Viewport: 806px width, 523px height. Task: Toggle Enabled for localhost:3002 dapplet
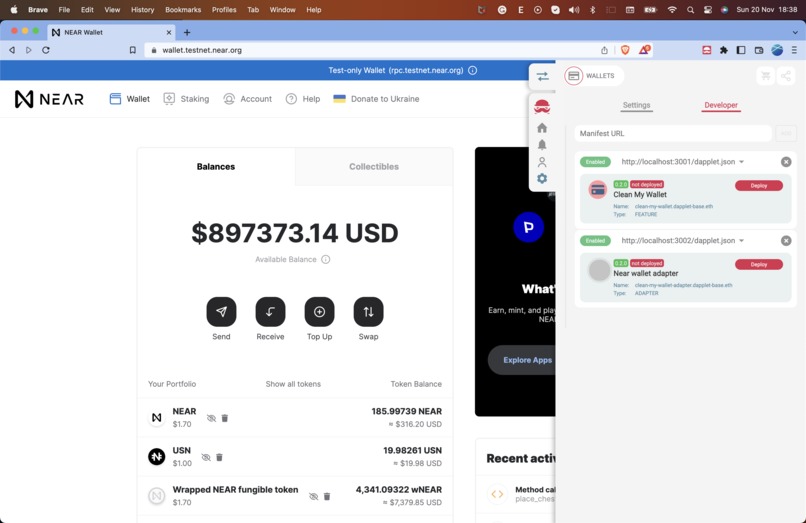595,240
